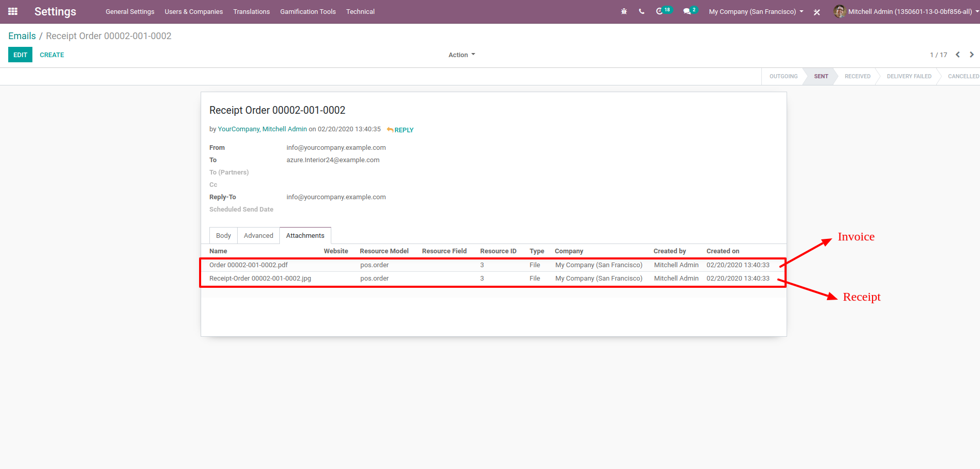Select the Attachments tab

point(305,235)
